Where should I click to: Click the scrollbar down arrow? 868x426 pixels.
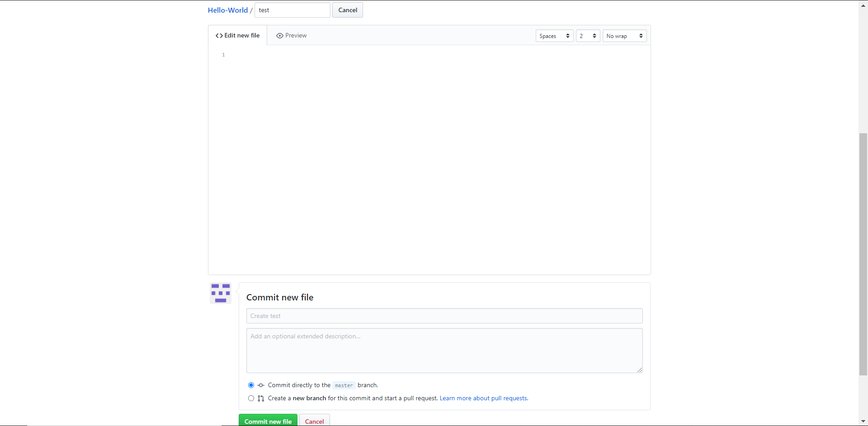pos(863,421)
